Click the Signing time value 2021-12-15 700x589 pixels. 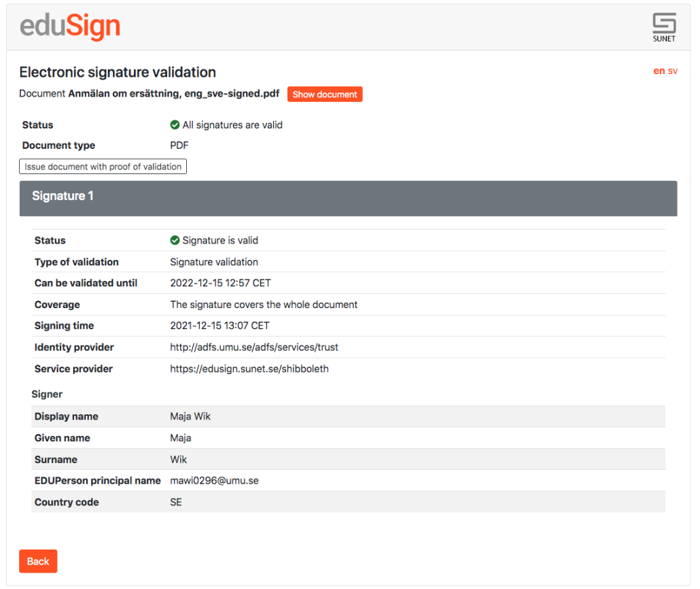[x=220, y=326]
